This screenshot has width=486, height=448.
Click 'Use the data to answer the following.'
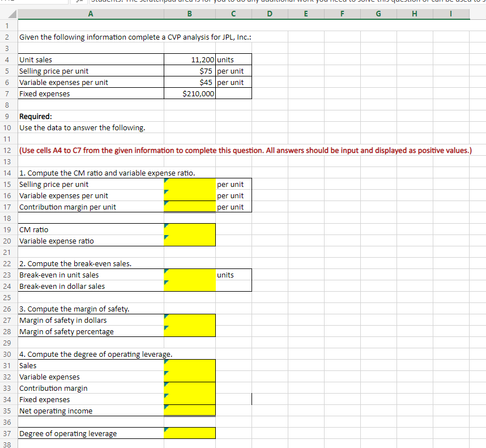click(82, 127)
